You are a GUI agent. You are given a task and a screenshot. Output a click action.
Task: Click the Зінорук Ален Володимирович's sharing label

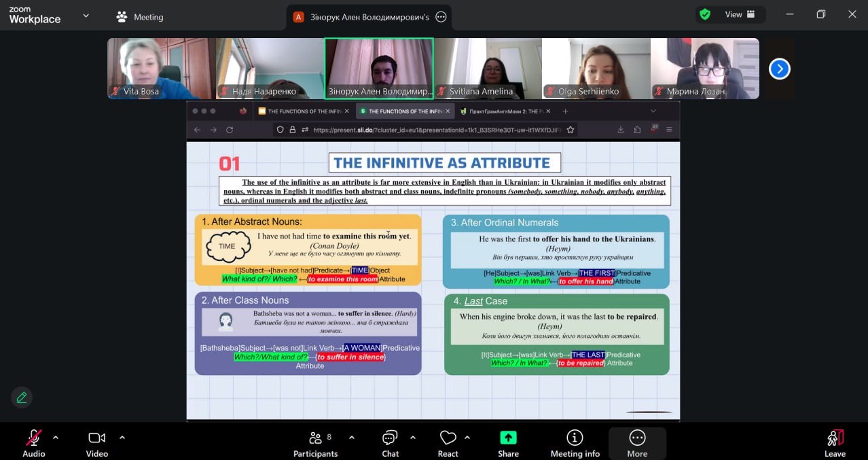[368, 17]
